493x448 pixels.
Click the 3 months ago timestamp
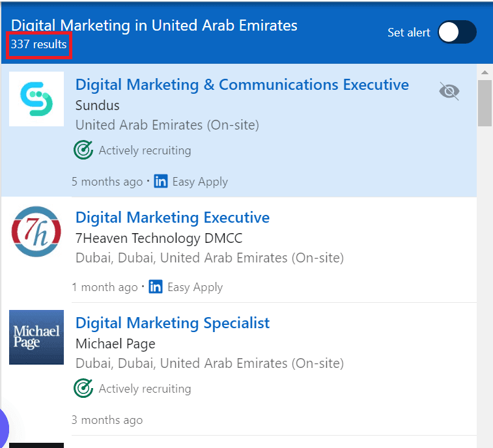coord(107,420)
